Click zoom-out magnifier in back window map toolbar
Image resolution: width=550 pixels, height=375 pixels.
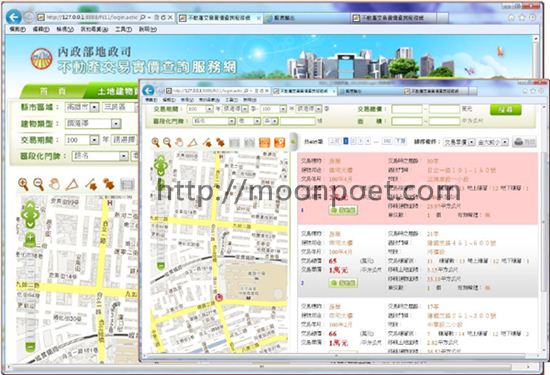[x=38, y=184]
